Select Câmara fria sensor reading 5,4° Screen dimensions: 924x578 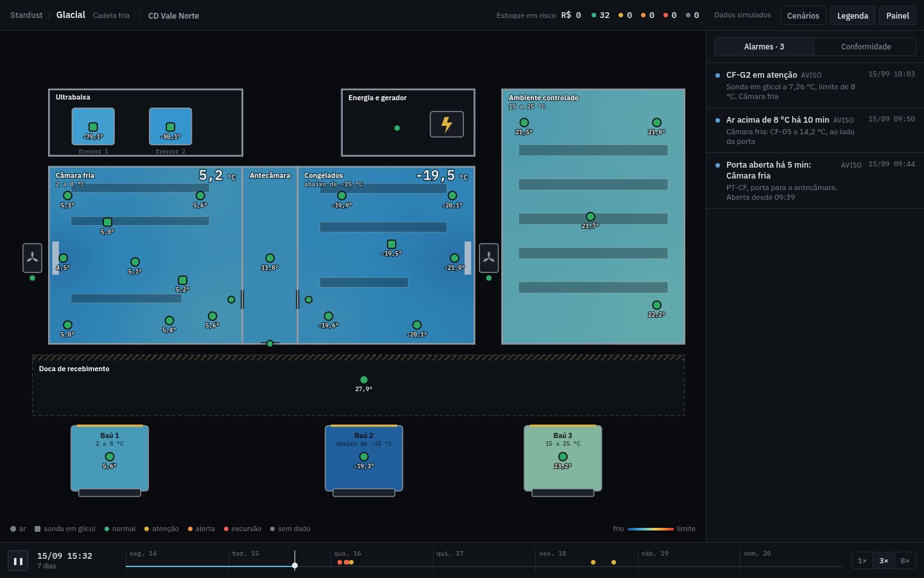coord(169,320)
